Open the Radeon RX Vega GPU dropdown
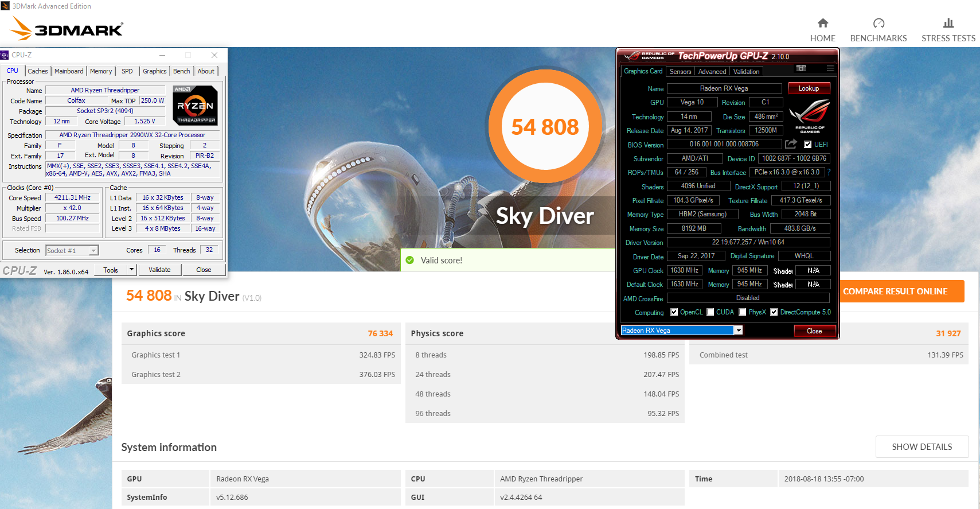Image resolution: width=980 pixels, height=509 pixels. click(x=739, y=331)
